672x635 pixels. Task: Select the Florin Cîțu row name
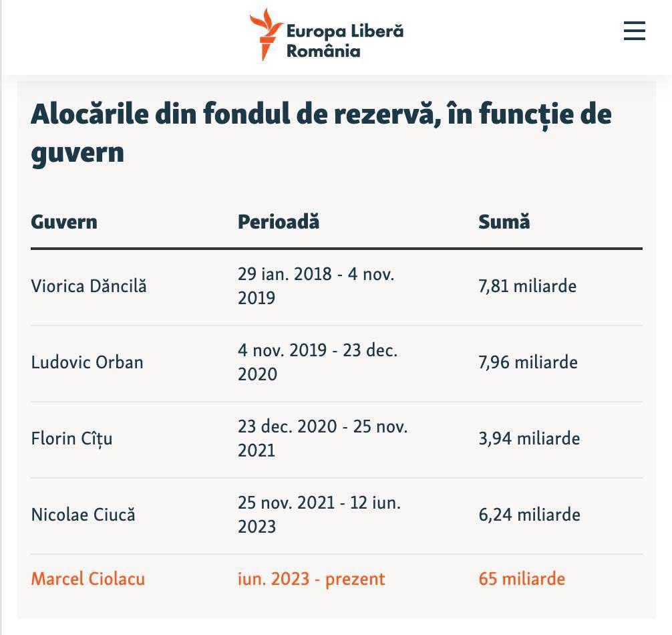(71, 439)
